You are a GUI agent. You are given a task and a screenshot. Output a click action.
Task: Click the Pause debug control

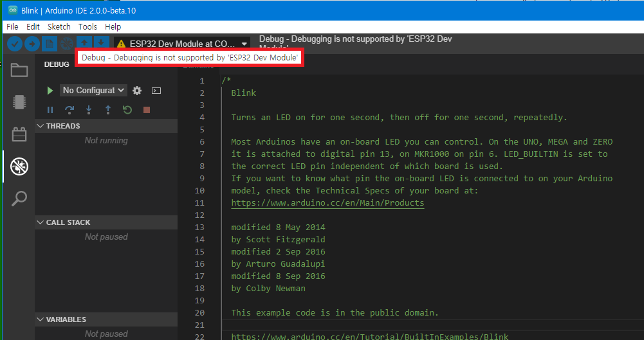coord(50,110)
